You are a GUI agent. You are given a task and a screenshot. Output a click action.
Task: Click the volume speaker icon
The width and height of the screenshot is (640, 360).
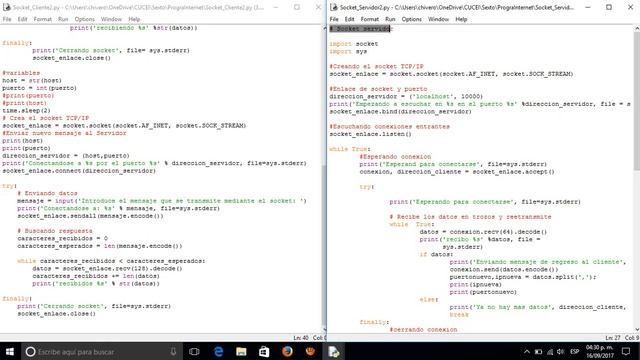tap(561, 351)
